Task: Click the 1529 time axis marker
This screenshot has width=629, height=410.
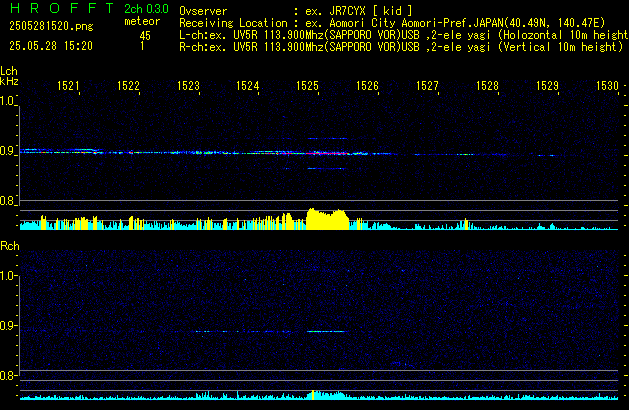Action: click(547, 86)
